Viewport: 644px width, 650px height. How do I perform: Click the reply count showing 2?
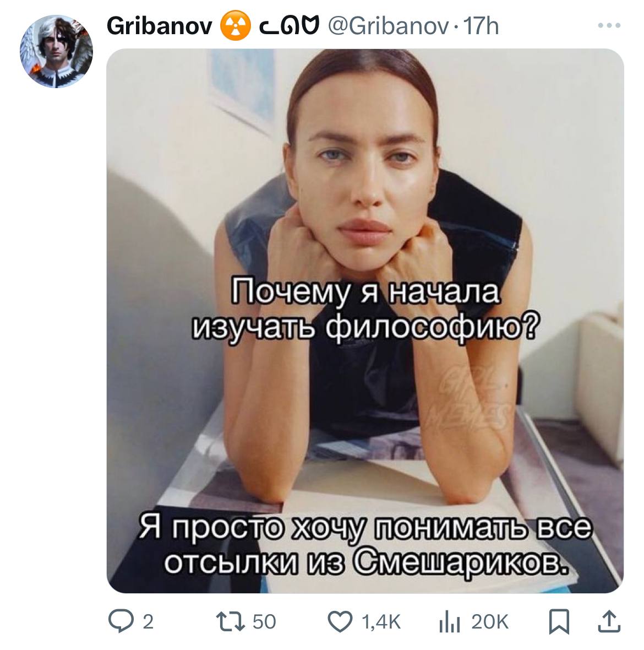click(148, 622)
